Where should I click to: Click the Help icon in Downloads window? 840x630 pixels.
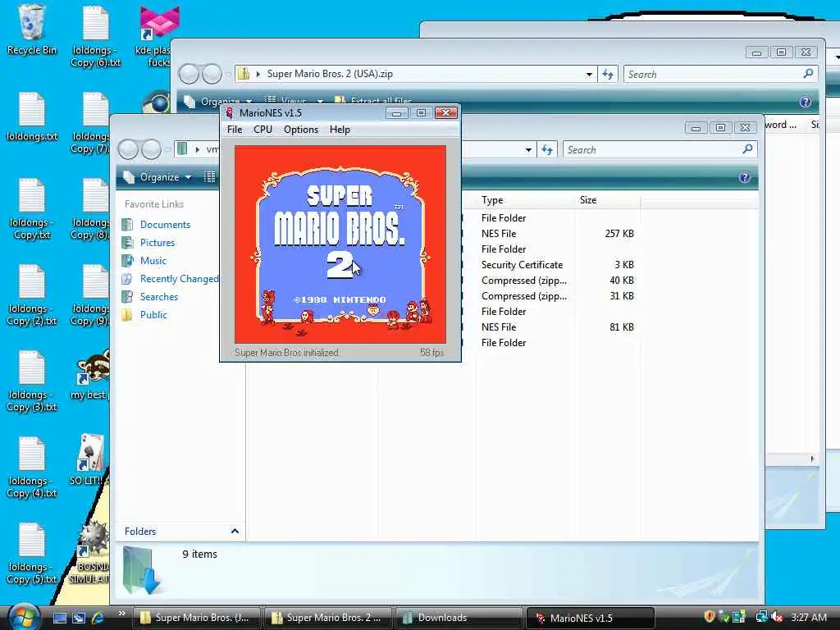(x=744, y=177)
